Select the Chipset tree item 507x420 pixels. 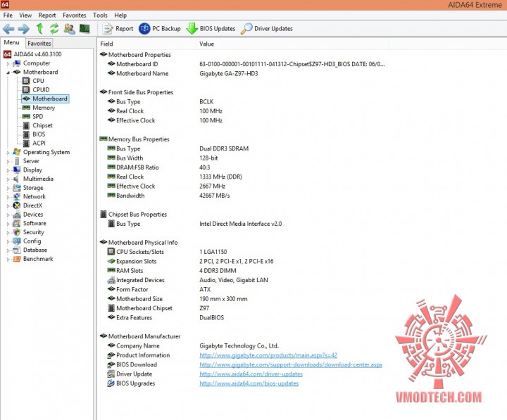(37, 125)
